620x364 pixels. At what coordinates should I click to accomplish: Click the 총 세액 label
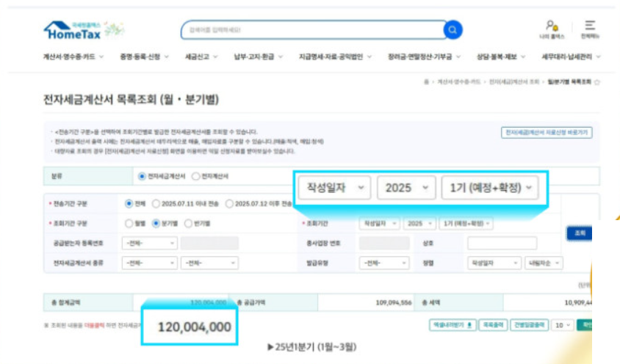(x=430, y=303)
